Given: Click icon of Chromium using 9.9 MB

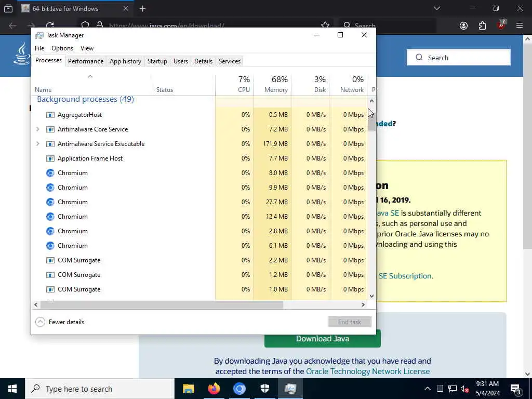Looking at the screenshot, I should click(50, 188).
